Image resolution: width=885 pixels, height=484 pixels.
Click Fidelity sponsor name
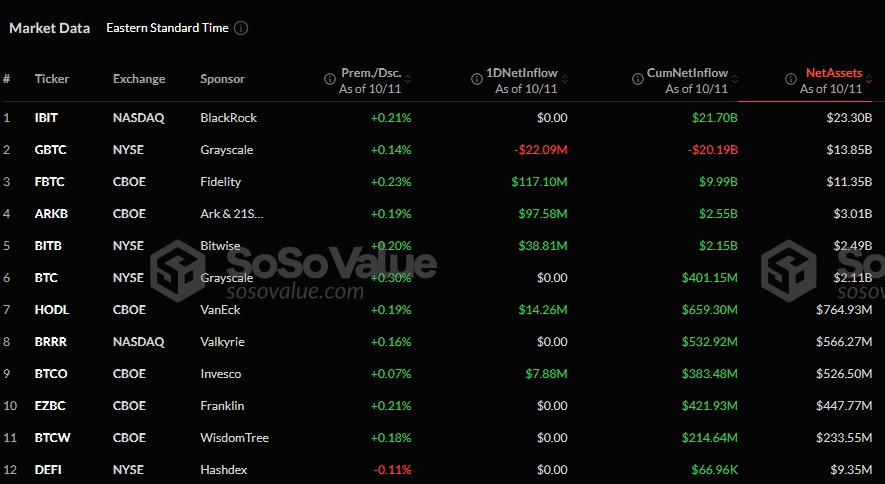[x=220, y=182]
